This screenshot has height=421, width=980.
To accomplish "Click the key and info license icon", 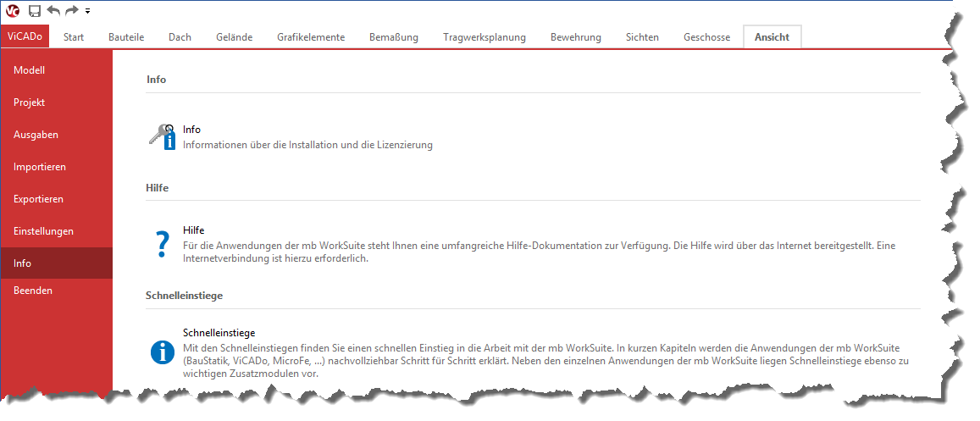I will (163, 136).
